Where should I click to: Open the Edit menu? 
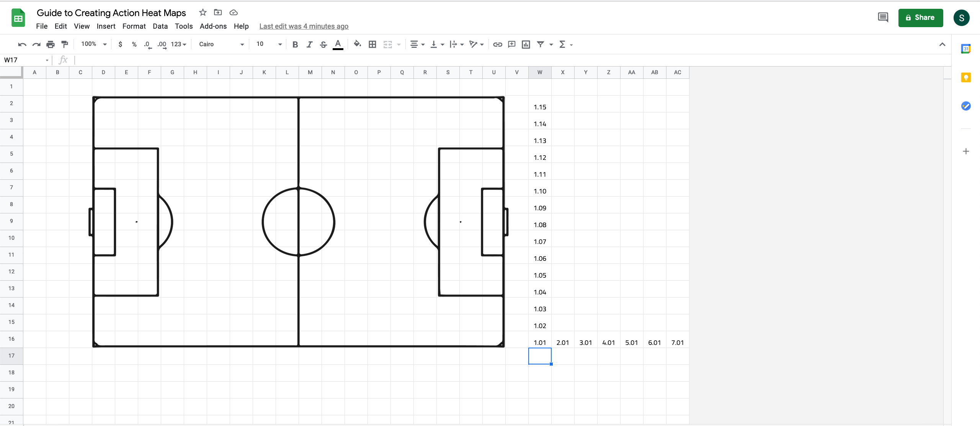click(x=60, y=26)
